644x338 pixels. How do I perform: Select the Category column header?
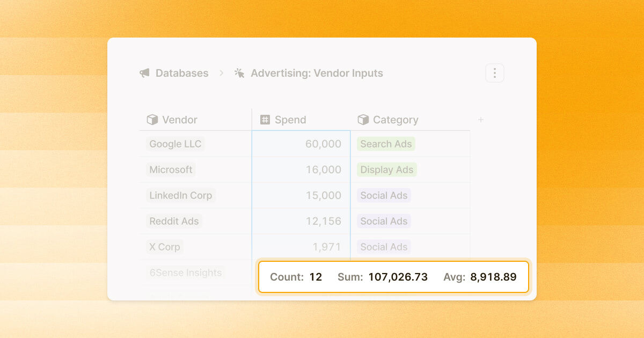(x=411, y=120)
